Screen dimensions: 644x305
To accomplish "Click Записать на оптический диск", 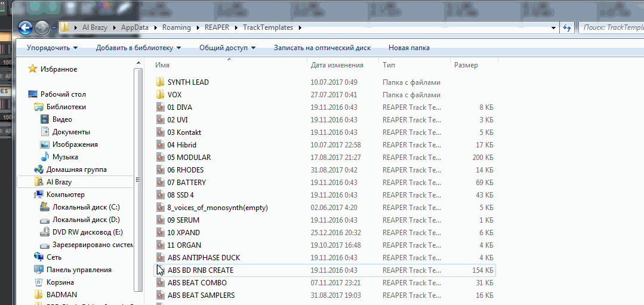I will [322, 48].
